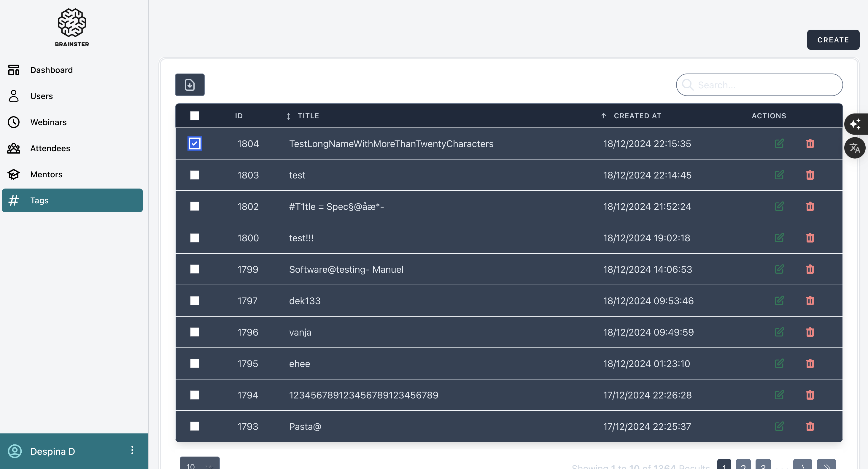Viewport: 868px width, 469px height.
Task: Sort table by Created At column
Action: [637, 116]
